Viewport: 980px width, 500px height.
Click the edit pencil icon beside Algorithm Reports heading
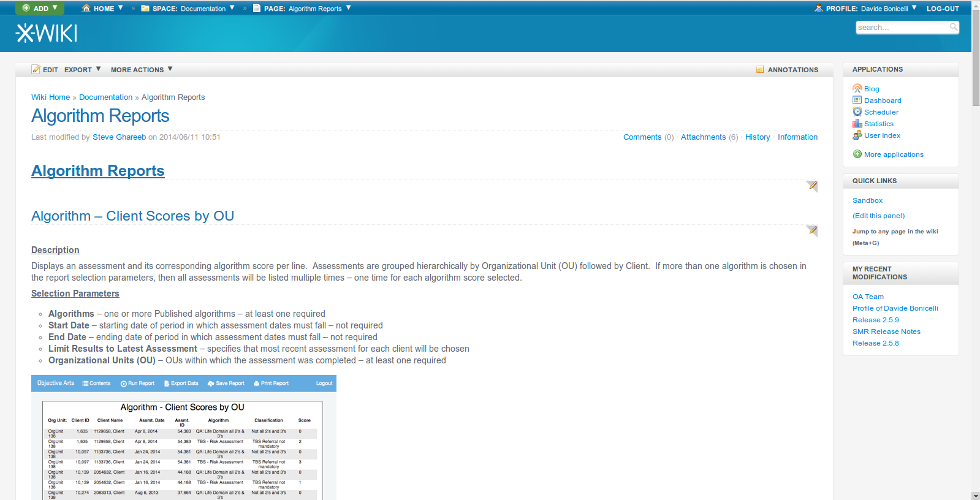812,186
